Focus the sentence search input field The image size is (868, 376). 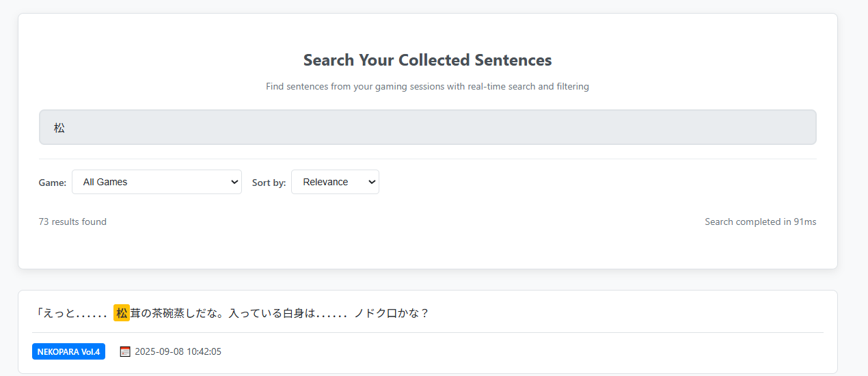point(427,127)
